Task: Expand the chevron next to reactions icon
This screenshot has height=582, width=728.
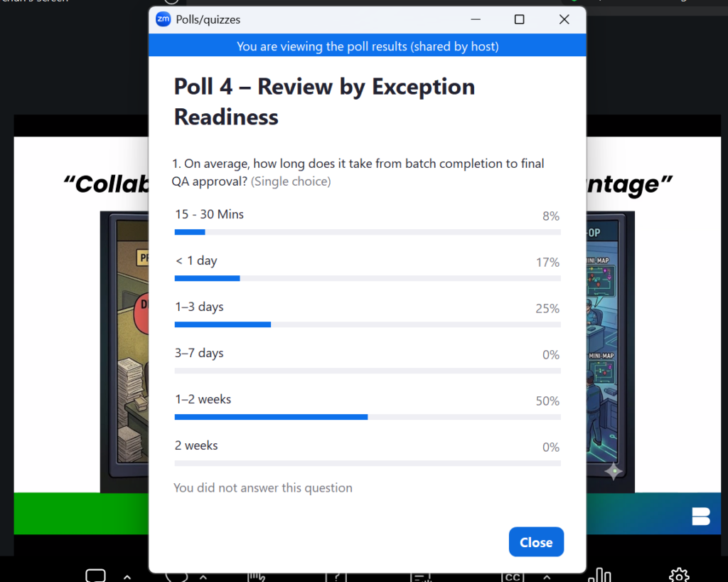Action: coord(203,577)
